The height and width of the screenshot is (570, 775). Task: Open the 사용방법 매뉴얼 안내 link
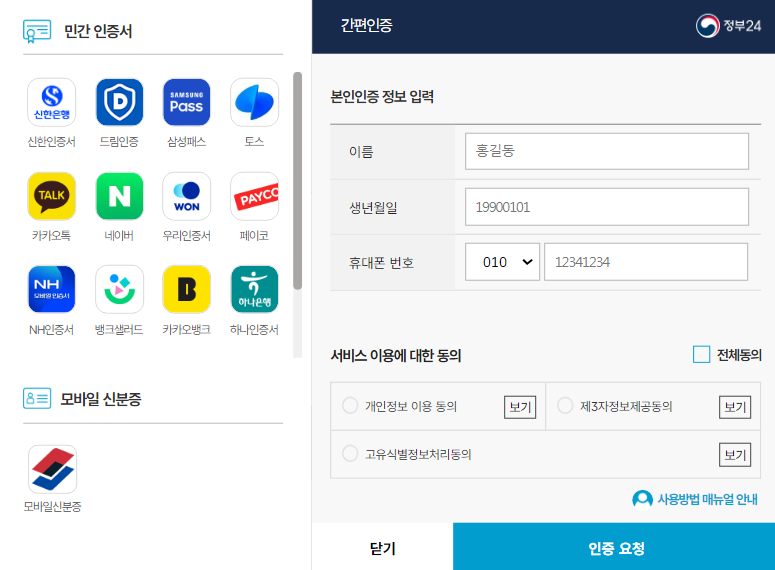click(707, 499)
